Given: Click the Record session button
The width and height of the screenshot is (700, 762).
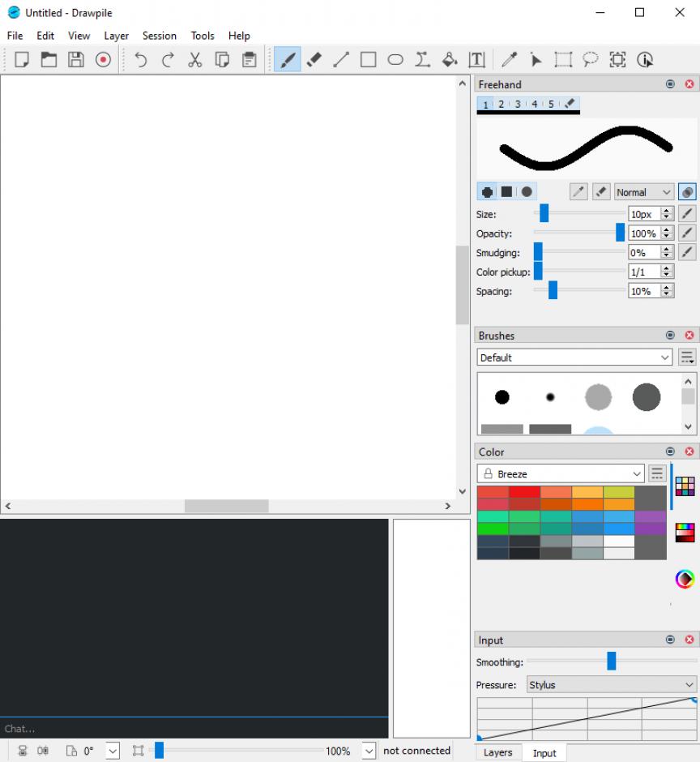Looking at the screenshot, I should (x=103, y=59).
